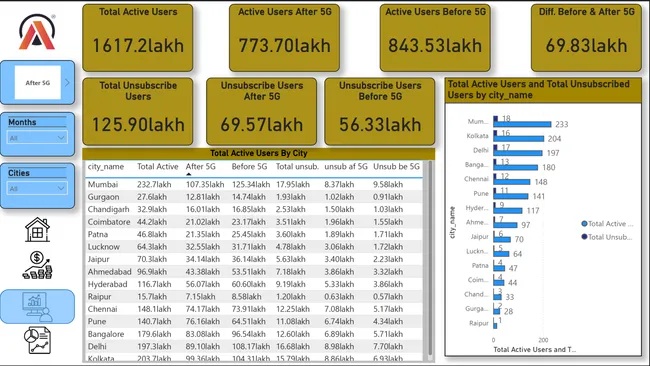The width and height of the screenshot is (650, 366).
Task: Click Delhi's 197 bar in chart
Action: tap(518, 153)
